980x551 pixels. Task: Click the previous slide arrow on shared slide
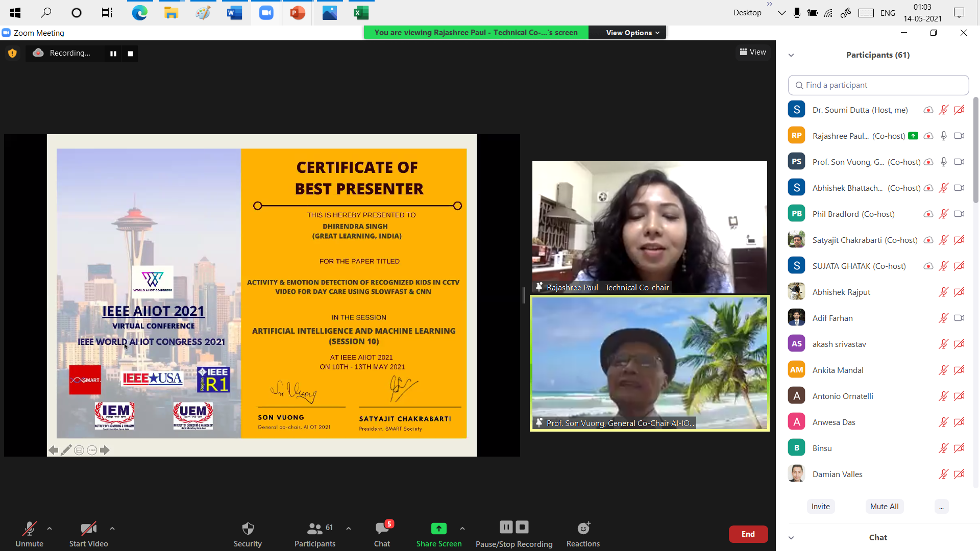(54, 450)
